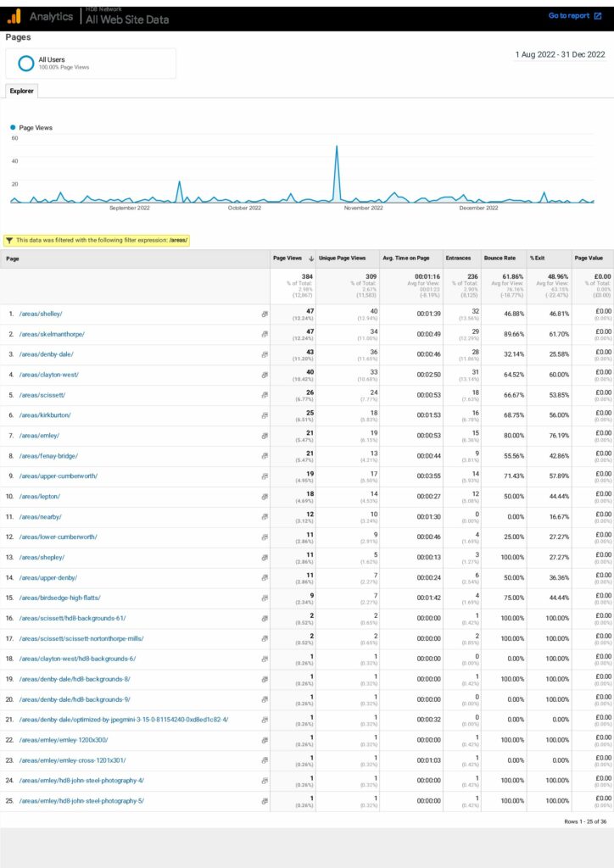Open the date range 1 Aug 2022 - 31 Dec 2022

[560, 54]
